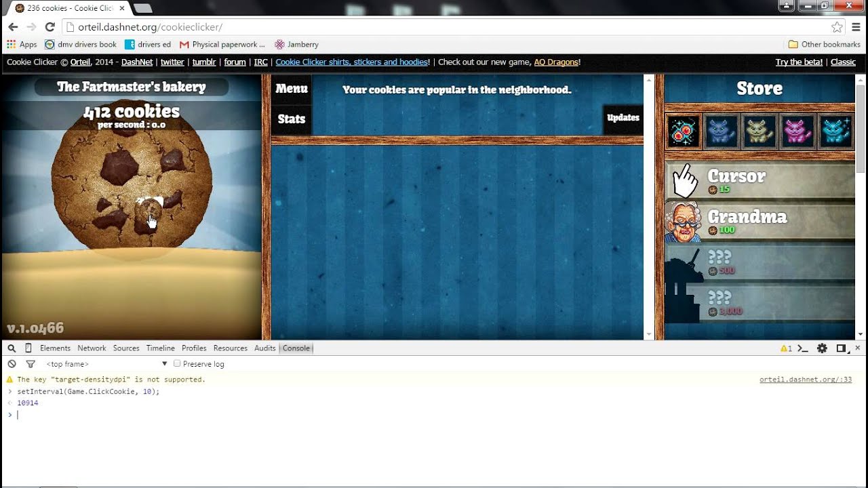Open Cookie Clicker shirts, stickers and hoodies link

(352, 62)
